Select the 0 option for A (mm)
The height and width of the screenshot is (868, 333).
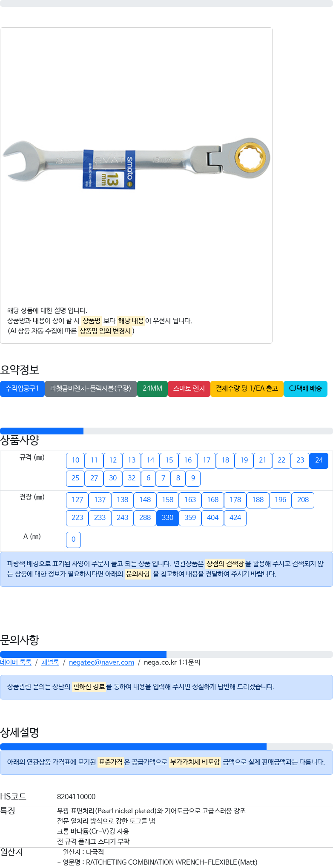click(74, 540)
